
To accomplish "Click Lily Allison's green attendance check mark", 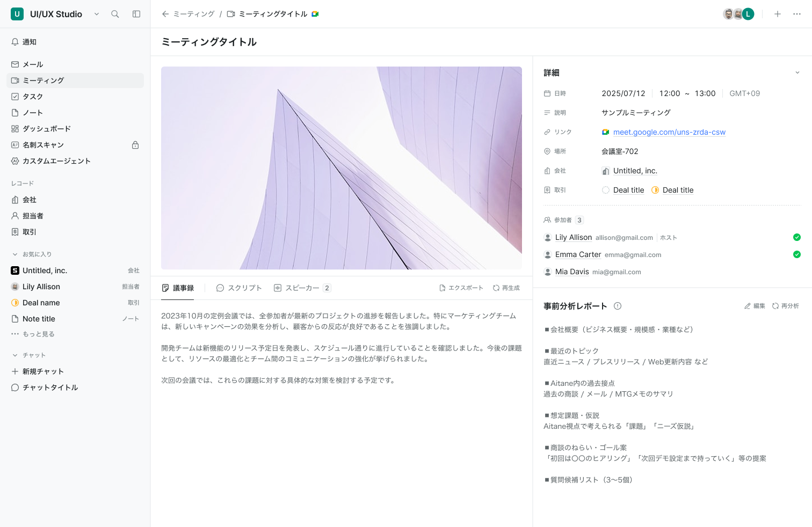I will [x=797, y=237].
